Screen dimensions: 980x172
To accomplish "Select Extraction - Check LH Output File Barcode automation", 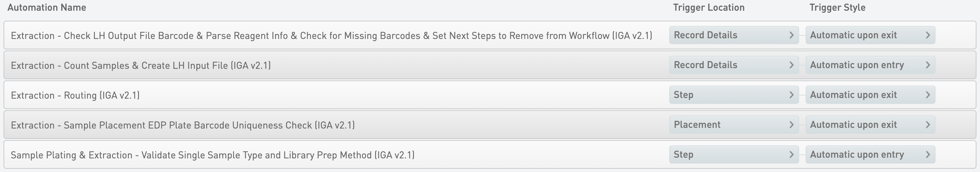I will pos(331,35).
